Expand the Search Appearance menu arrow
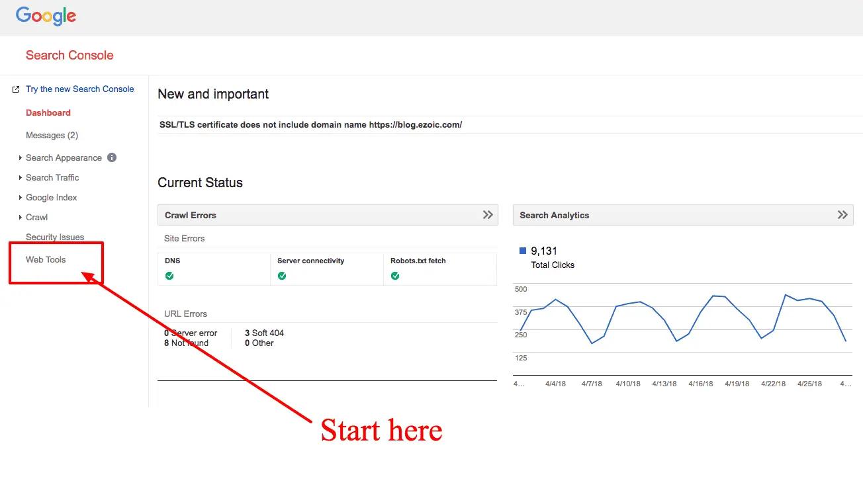Viewport: 863px width, 504px height. pyautogui.click(x=21, y=158)
